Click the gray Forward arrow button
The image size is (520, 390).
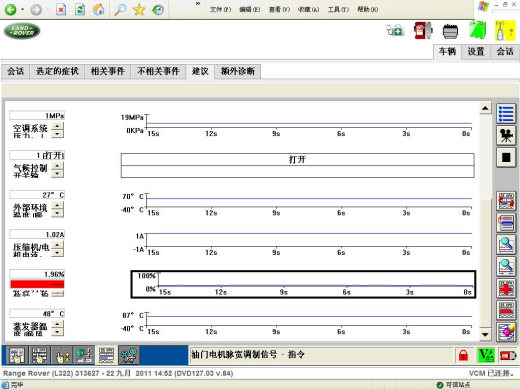[x=36, y=10]
